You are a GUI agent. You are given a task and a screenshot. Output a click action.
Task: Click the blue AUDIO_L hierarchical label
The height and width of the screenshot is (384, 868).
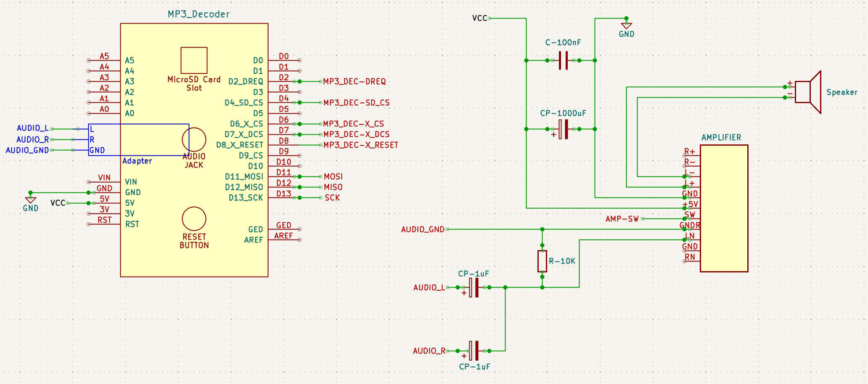tap(33, 128)
